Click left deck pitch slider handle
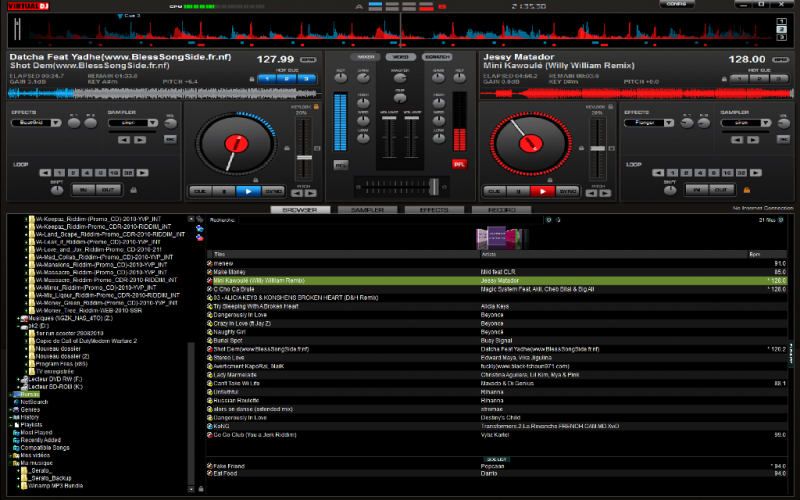The image size is (800, 500). click(x=304, y=158)
